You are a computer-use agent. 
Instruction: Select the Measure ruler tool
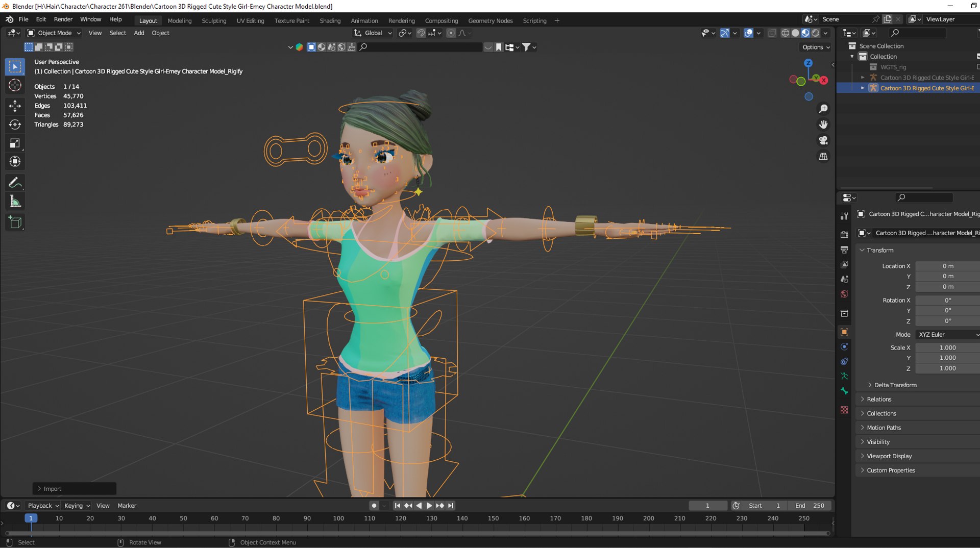tap(15, 202)
